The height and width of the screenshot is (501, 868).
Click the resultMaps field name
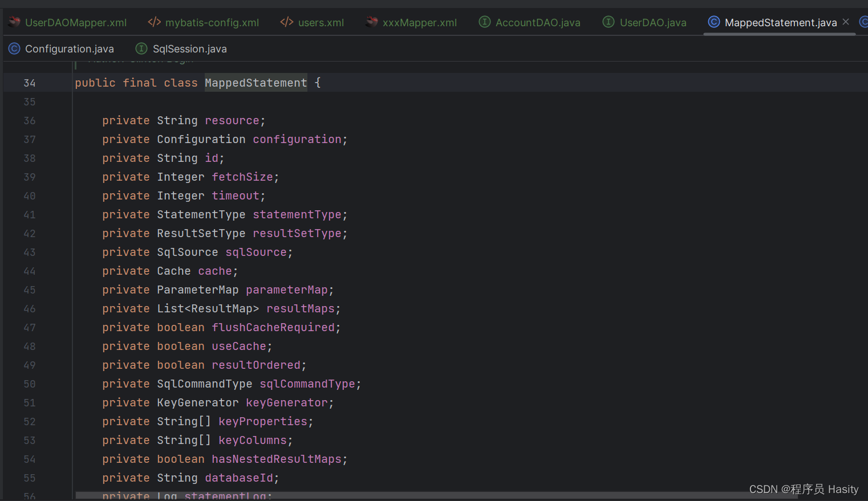click(x=301, y=308)
